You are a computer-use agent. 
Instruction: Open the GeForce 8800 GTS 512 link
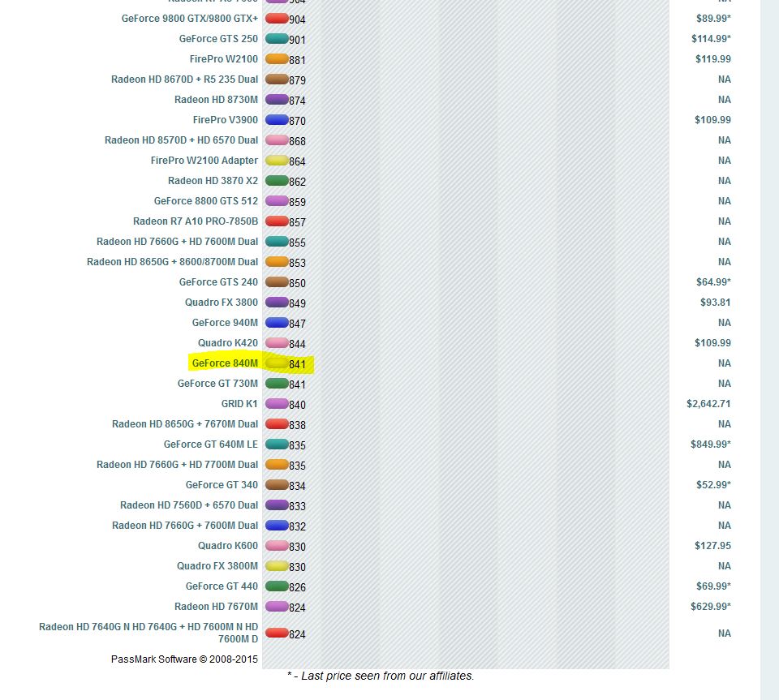pyautogui.click(x=206, y=201)
